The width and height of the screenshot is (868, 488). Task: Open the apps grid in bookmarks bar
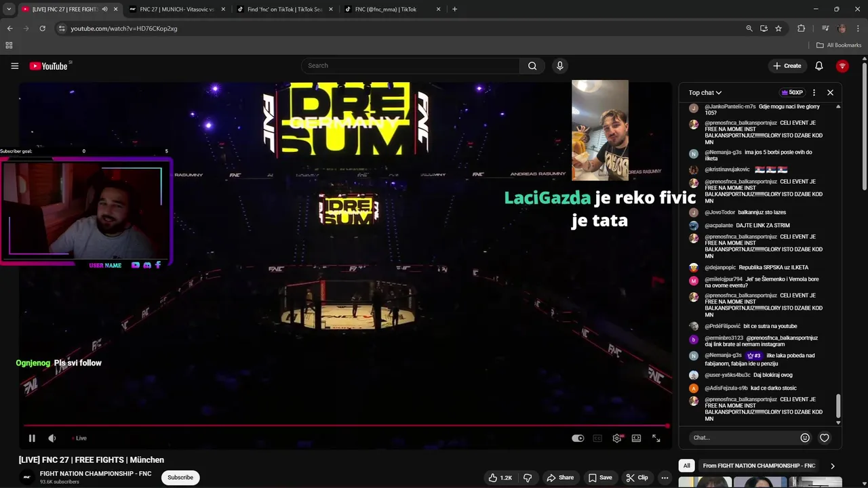coord(9,45)
